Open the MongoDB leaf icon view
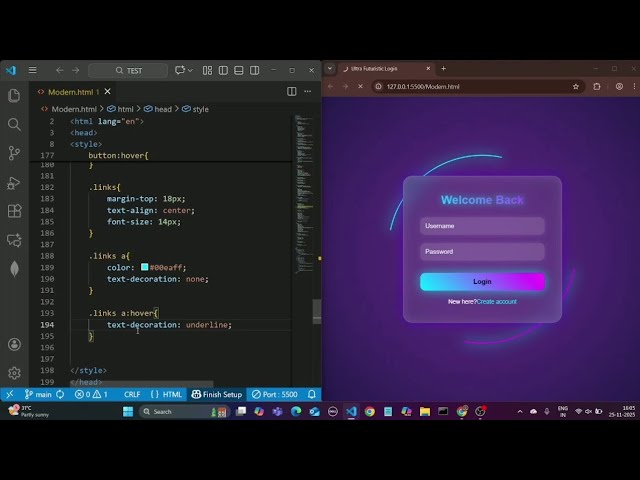This screenshot has width=640, height=480. pos(14,269)
